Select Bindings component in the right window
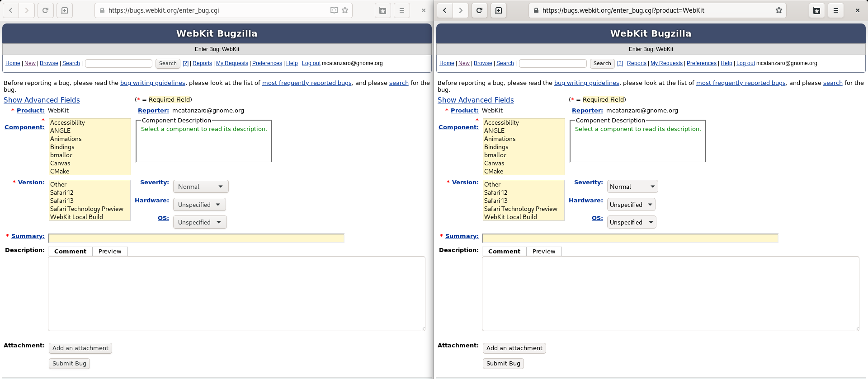868x379 pixels. [524, 147]
